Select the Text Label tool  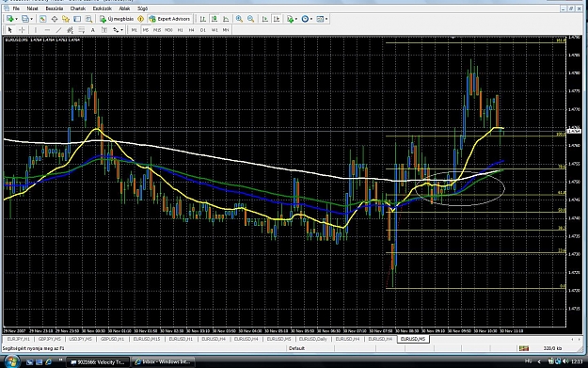(x=104, y=29)
